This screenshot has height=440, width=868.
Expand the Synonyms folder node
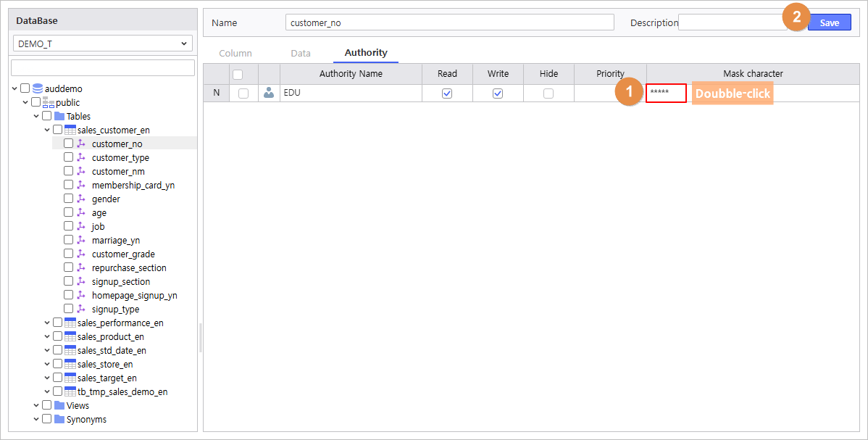(x=36, y=419)
